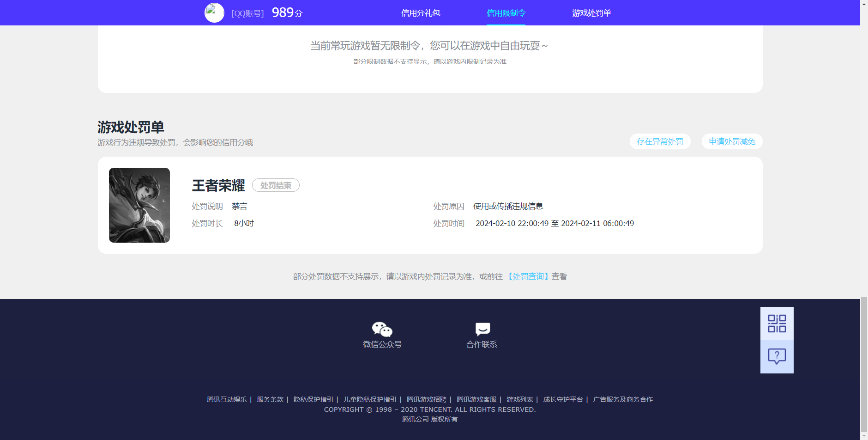Click the scrollbar down arrow
The width and height of the screenshot is (868, 440).
tap(864, 436)
